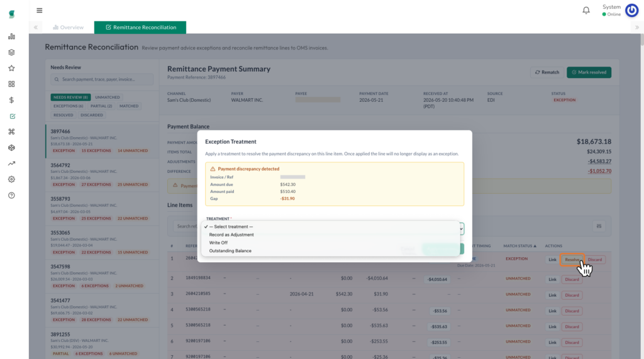Filter by Matched chip

click(129, 106)
